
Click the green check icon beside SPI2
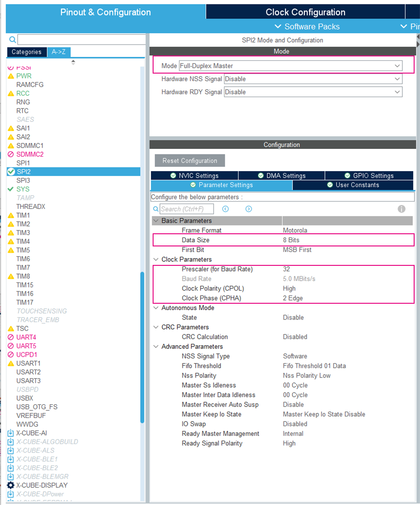[x=11, y=171]
